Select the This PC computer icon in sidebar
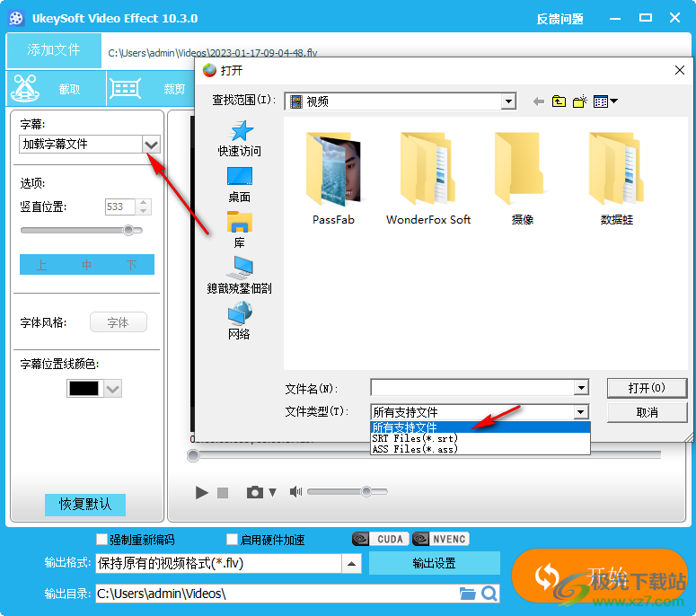The height and width of the screenshot is (616, 696). click(239, 276)
